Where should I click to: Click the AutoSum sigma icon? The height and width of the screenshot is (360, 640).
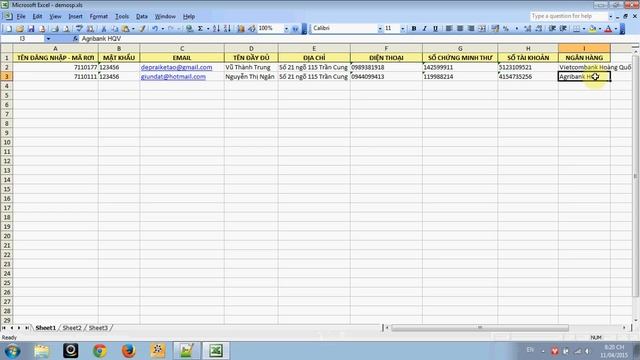200,29
